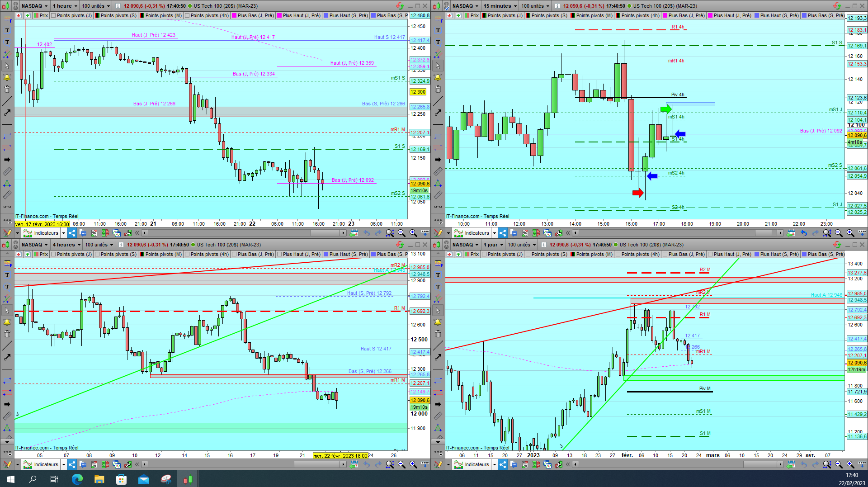Open the 1 heure timeframe dropdown
Viewport: 868px width, 487px height.
coord(65,6)
